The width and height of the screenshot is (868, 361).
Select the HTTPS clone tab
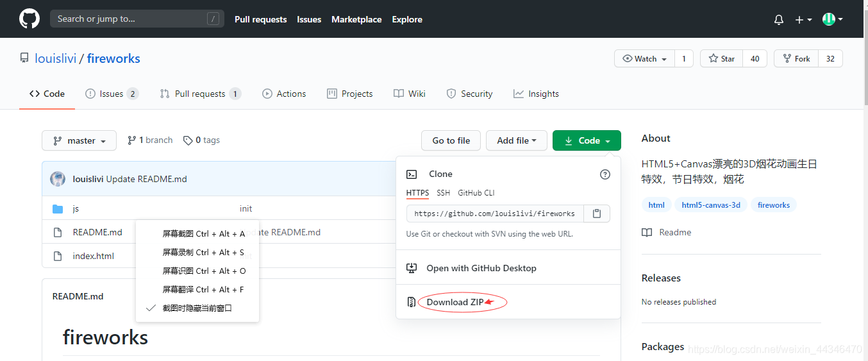(417, 193)
